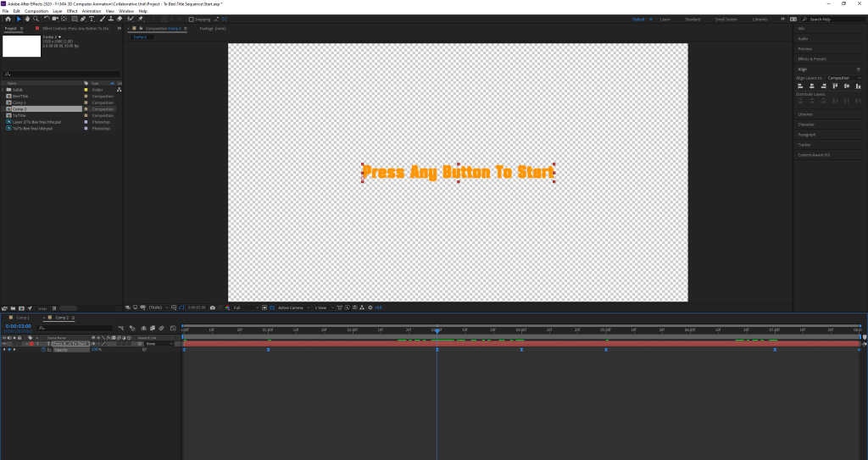This screenshot has width=868, height=460.
Task: Click the red label color of layer 1
Action: click(31, 344)
